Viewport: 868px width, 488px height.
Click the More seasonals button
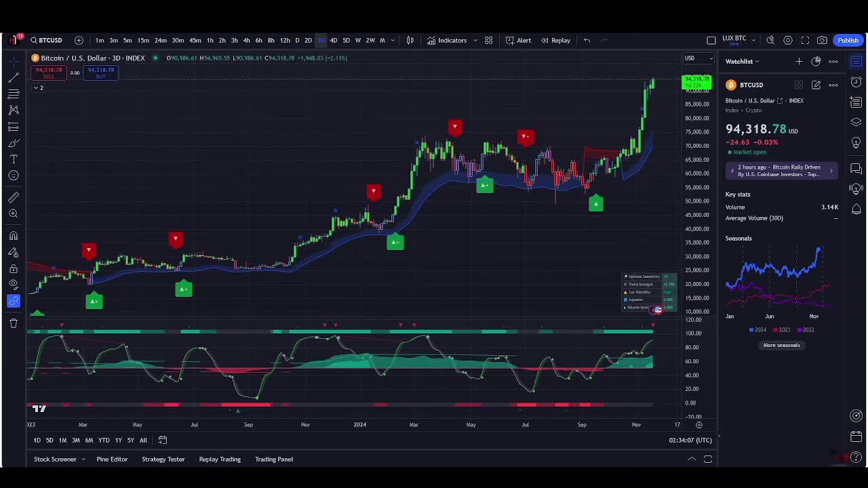tap(781, 345)
